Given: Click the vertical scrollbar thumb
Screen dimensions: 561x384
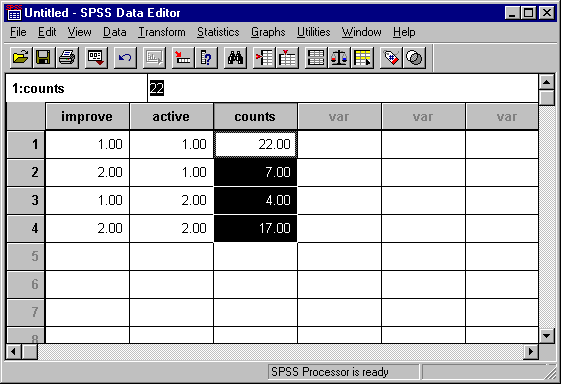Looking at the screenshot, I should click(547, 98).
